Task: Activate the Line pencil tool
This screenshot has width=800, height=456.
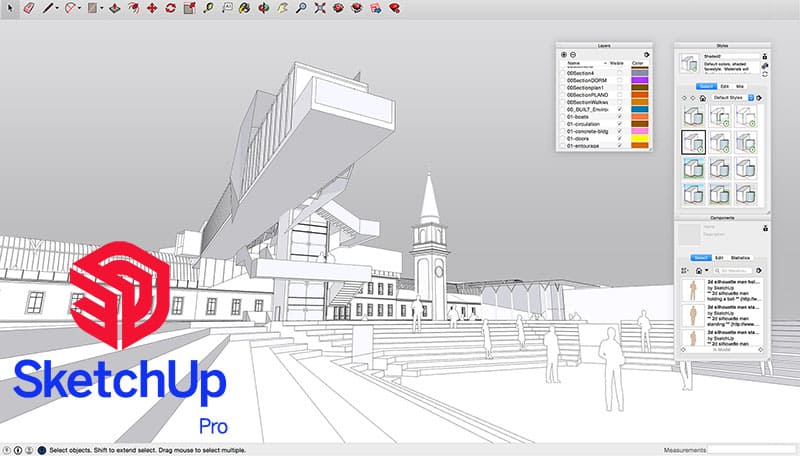Action: [47, 8]
